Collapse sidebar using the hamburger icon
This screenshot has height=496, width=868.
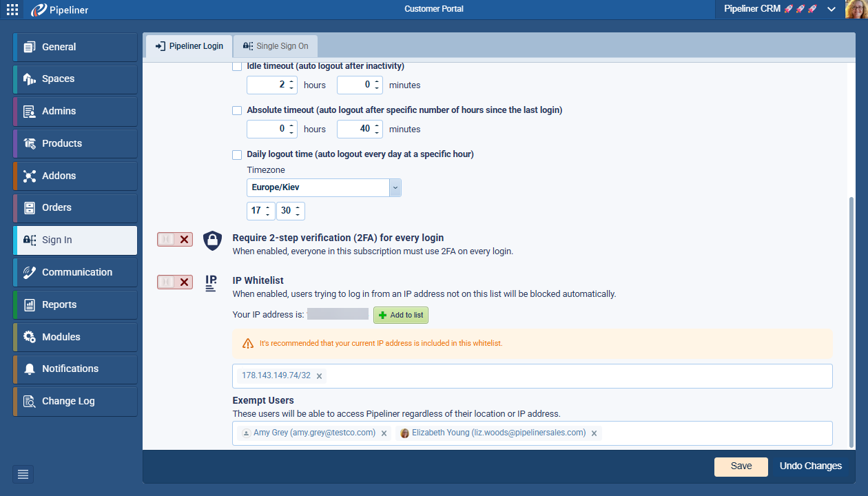[x=23, y=474]
